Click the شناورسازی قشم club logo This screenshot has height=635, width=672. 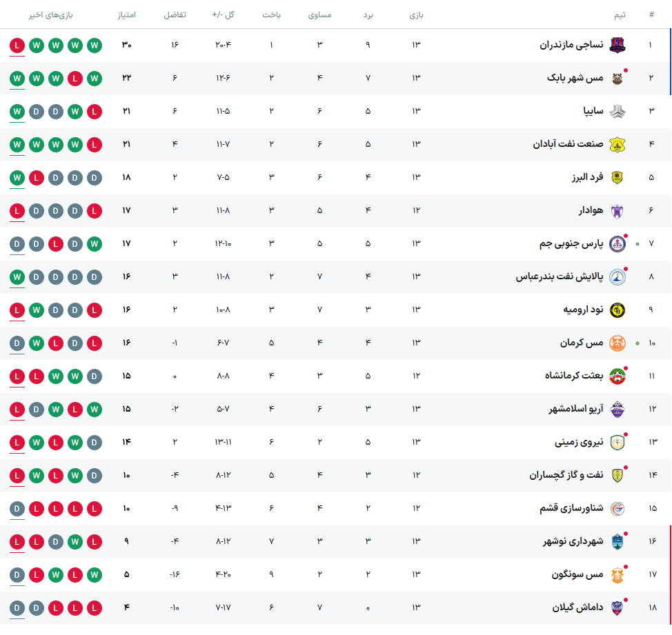point(617,508)
